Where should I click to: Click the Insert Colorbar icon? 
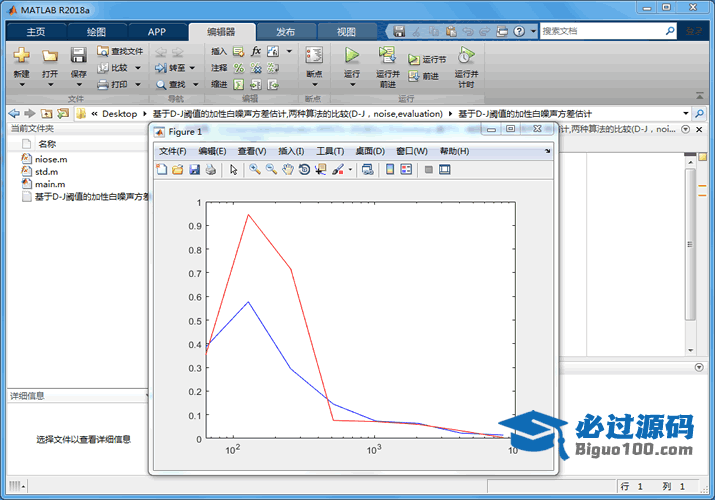(390, 170)
